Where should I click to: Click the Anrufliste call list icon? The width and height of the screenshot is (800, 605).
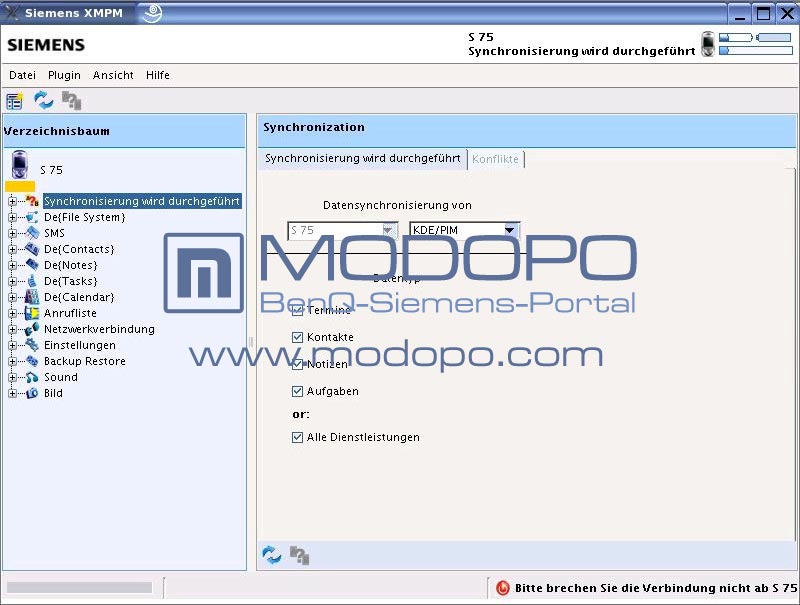pyautogui.click(x=31, y=313)
